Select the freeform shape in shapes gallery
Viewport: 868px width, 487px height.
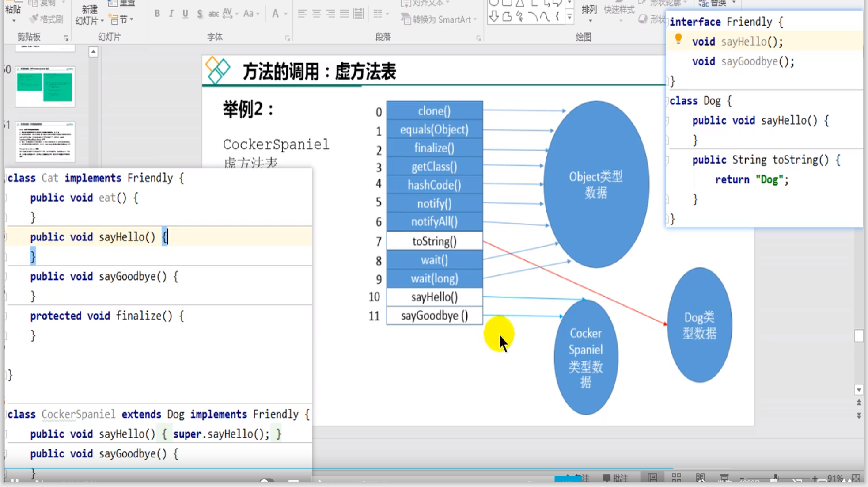click(x=507, y=17)
